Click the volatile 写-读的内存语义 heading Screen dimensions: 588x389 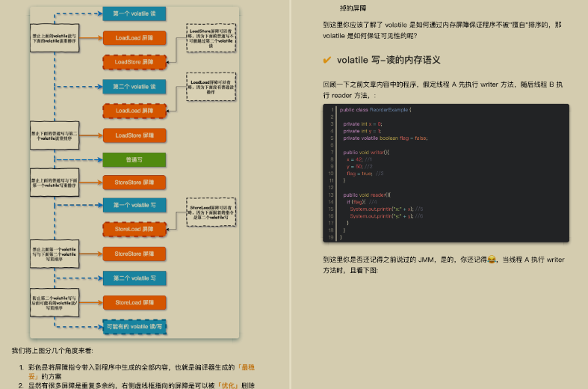coord(389,60)
